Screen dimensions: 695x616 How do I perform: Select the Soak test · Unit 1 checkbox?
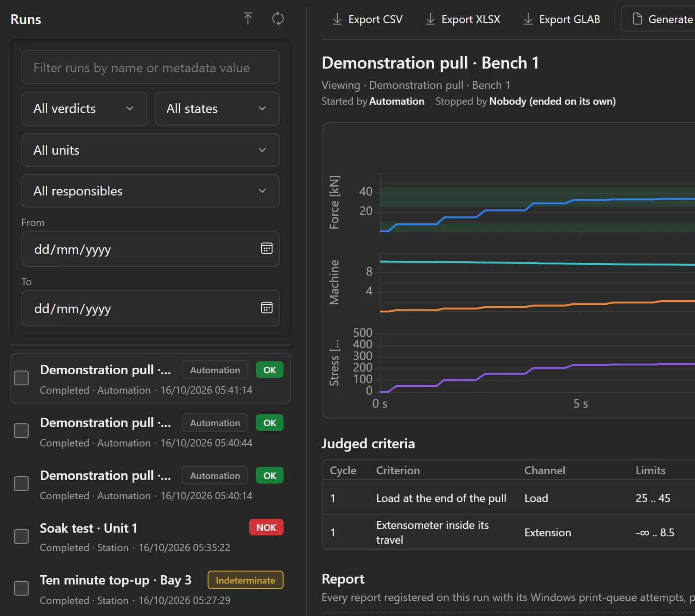(x=21, y=536)
